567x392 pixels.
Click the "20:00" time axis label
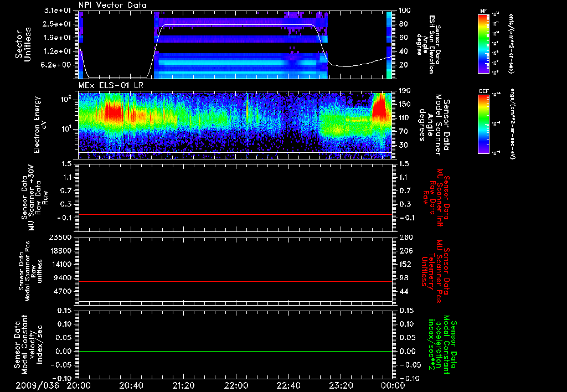pos(79,385)
